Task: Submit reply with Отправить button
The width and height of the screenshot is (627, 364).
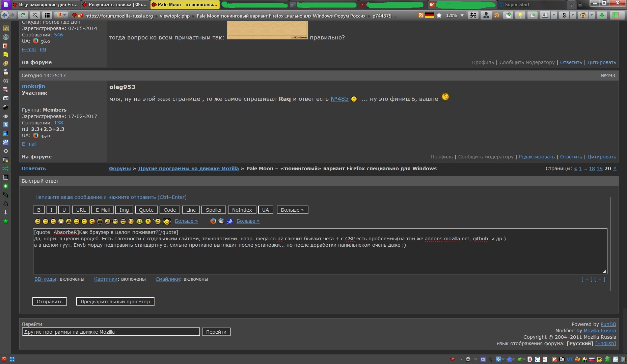Action: click(x=50, y=302)
